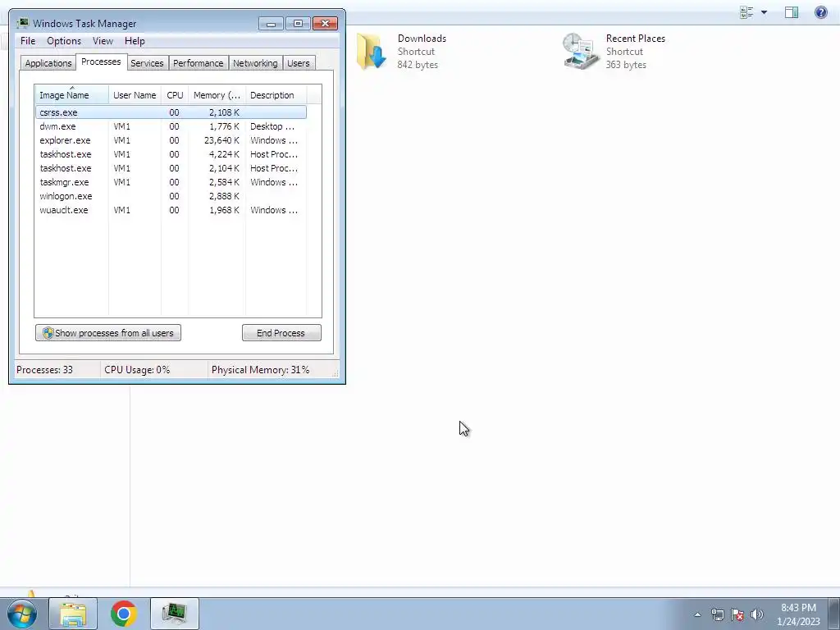Open the Recent Places shortcut icon
The width and height of the screenshot is (840, 630).
[x=580, y=52]
